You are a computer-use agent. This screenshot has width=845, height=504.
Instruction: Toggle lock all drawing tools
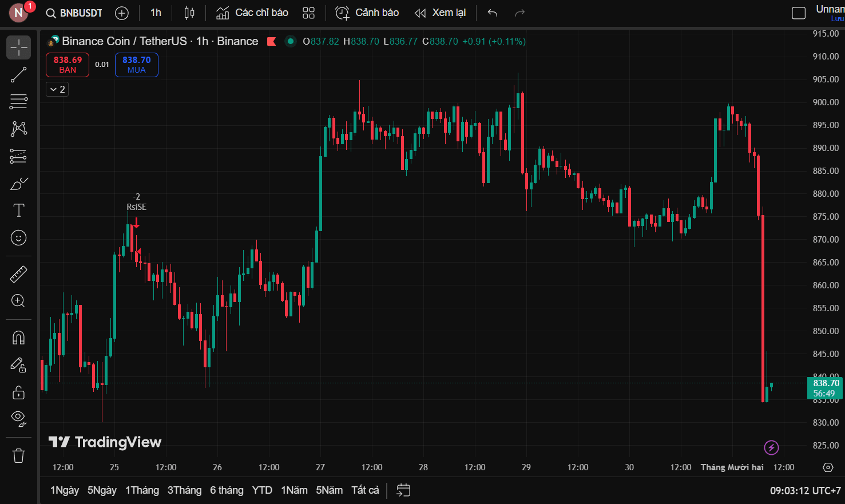tap(18, 392)
